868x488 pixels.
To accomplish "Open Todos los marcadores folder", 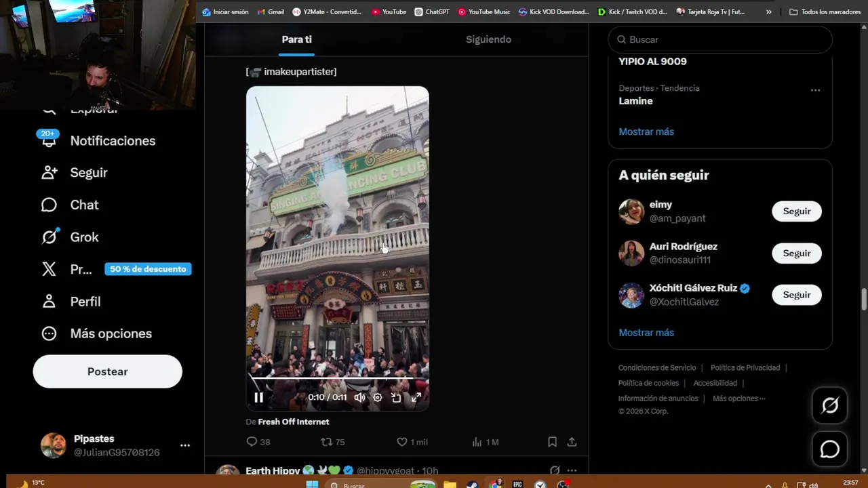I will tap(825, 12).
